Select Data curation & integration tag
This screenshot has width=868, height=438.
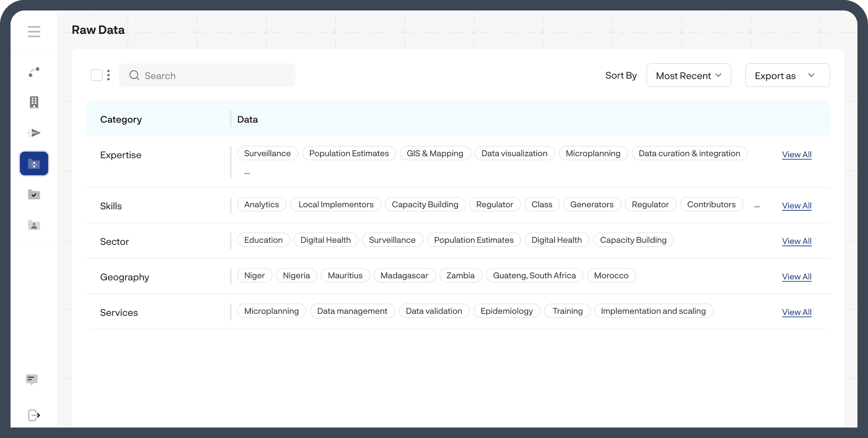[690, 153]
